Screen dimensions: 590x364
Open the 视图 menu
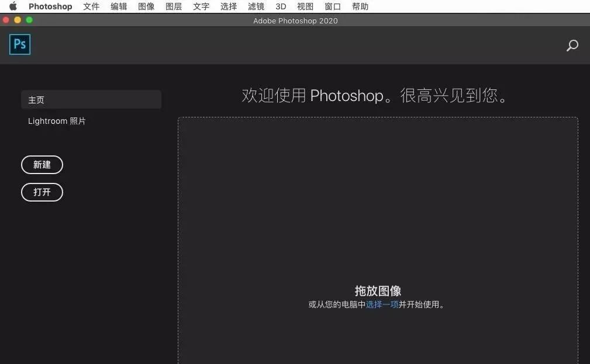pyautogui.click(x=305, y=6)
